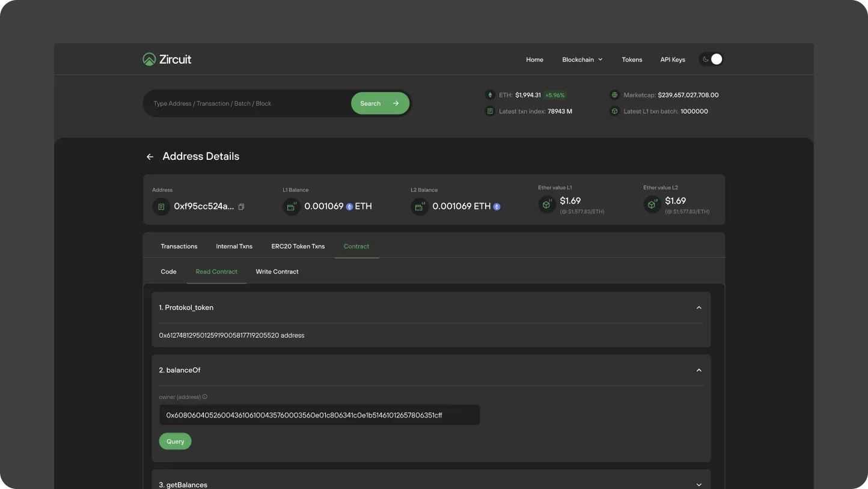868x489 pixels.
Task: Expand the getBalances section
Action: click(x=699, y=484)
